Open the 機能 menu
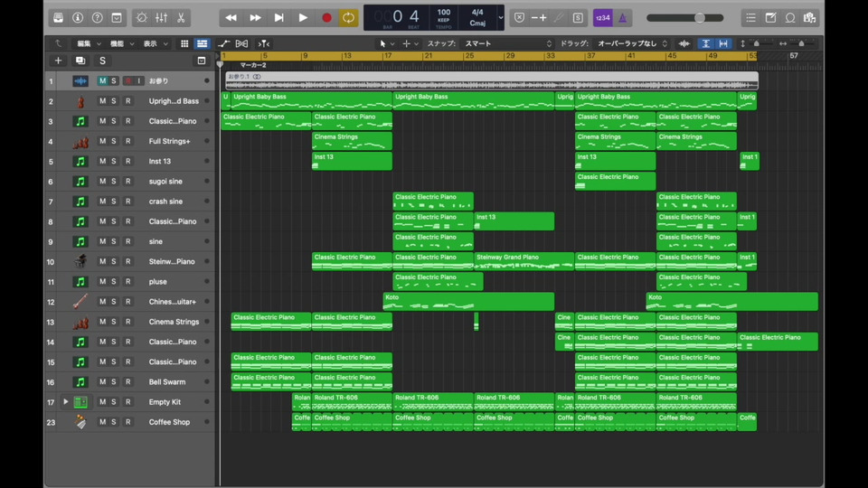Screen dimensions: 868x488 click(122, 43)
